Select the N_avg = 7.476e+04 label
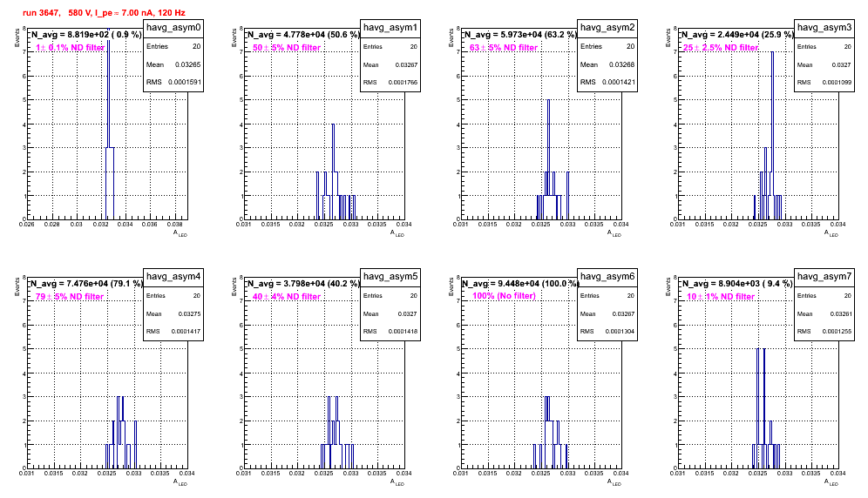 click(86, 284)
